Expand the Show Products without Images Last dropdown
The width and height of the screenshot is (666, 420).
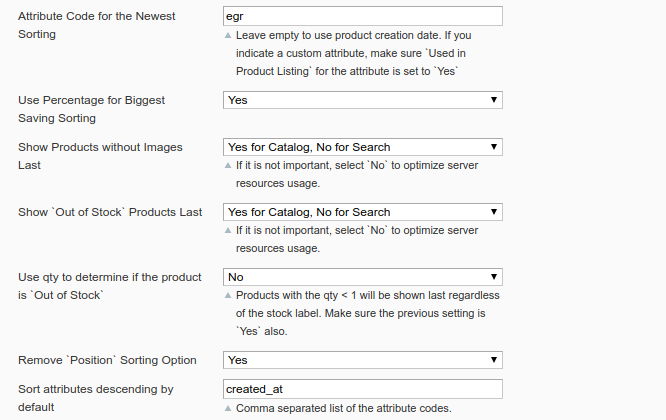tap(362, 147)
